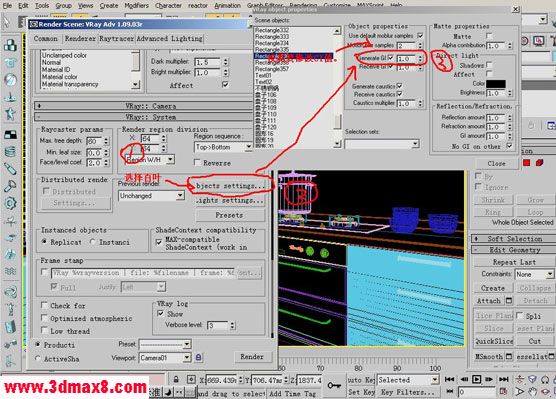Screen dimensions: 556x399
Task: Select the ActiveShade radio button
Action: 38,359
